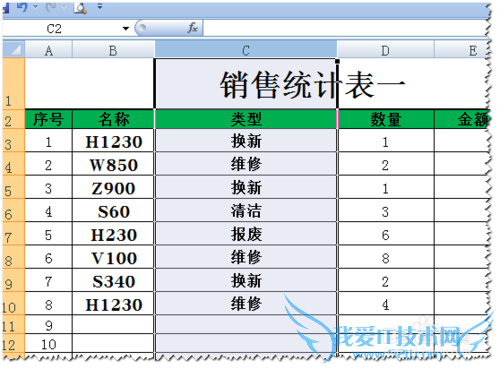Click the green header cell 序号
The height and width of the screenshot is (369, 500).
[49, 119]
